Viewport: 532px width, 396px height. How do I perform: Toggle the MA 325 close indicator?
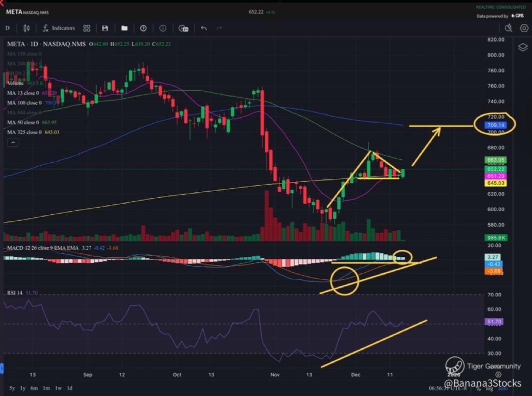33,132
